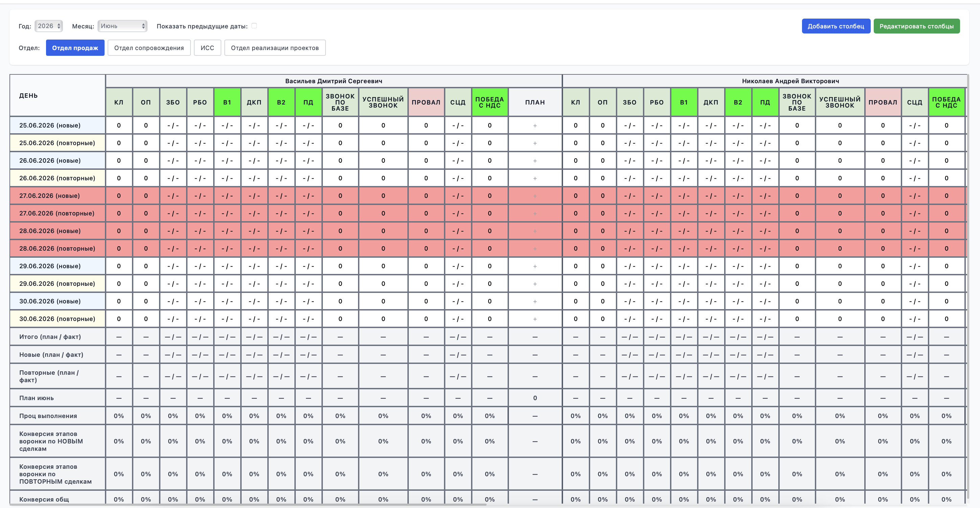This screenshot has width=980, height=508.
Task: Add plan with plus on 27.06.2026 (новые) row
Action: click(535, 196)
